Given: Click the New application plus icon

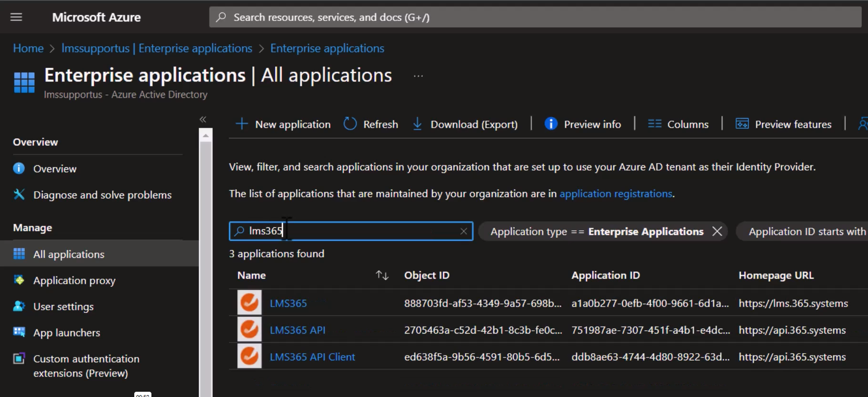Looking at the screenshot, I should pos(242,124).
